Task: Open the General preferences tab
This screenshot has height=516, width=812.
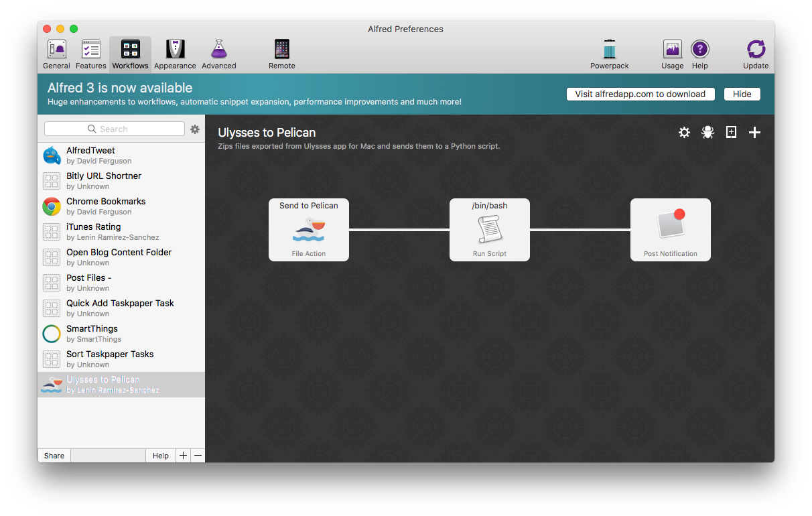Action: 56,54
